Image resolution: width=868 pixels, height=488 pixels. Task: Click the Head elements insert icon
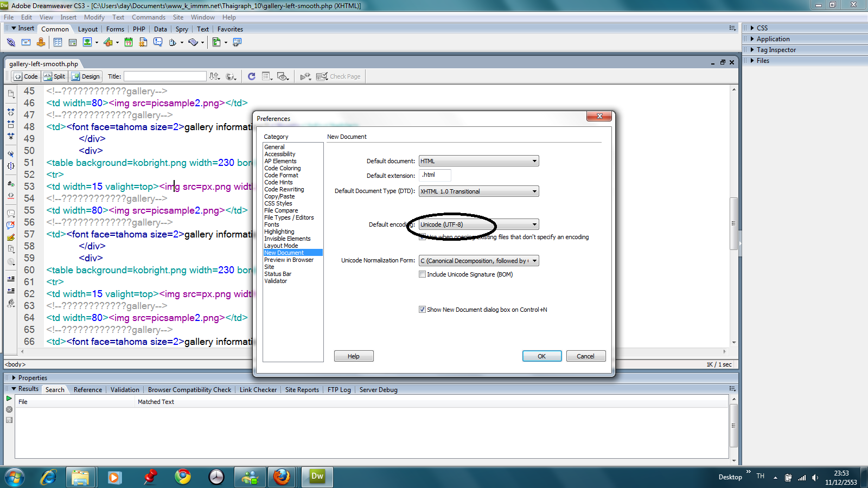coord(173,42)
